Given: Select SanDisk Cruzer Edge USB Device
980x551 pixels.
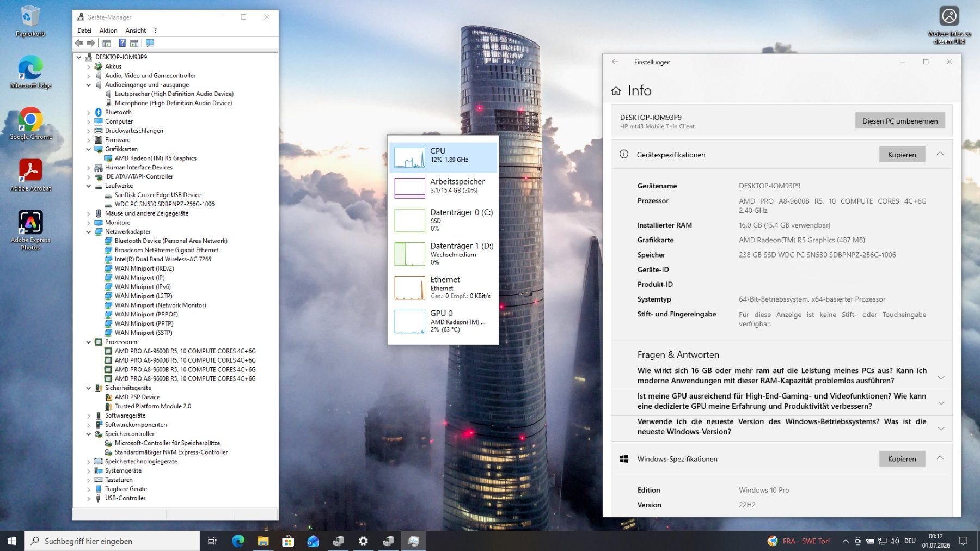Looking at the screenshot, I should tap(158, 195).
